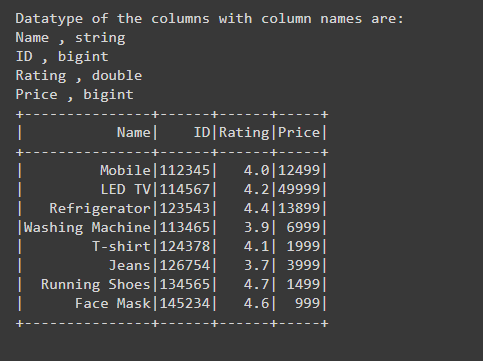Click the Rating column header
The height and width of the screenshot is (361, 483).
(x=244, y=133)
